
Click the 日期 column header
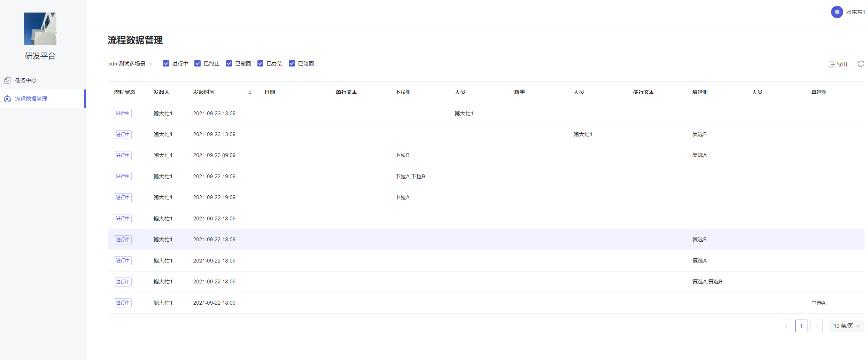click(270, 92)
